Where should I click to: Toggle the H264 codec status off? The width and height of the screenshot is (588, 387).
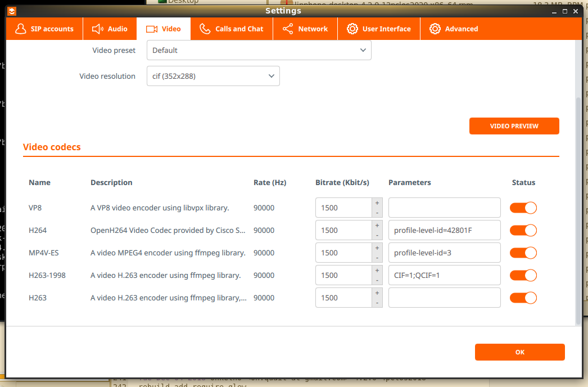coord(523,230)
